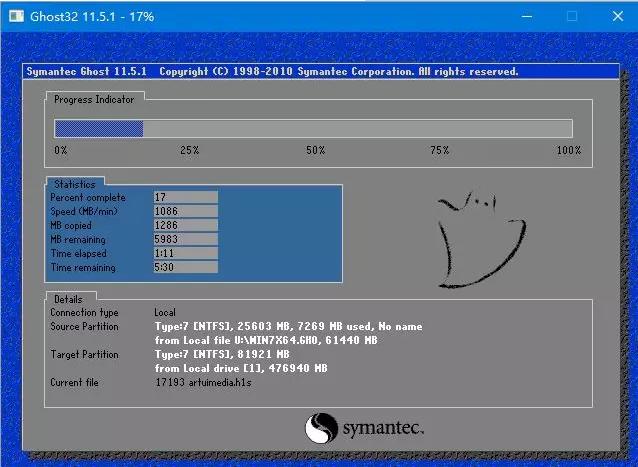638x467 pixels.
Task: Click the MB copied value box
Action: pos(185,225)
